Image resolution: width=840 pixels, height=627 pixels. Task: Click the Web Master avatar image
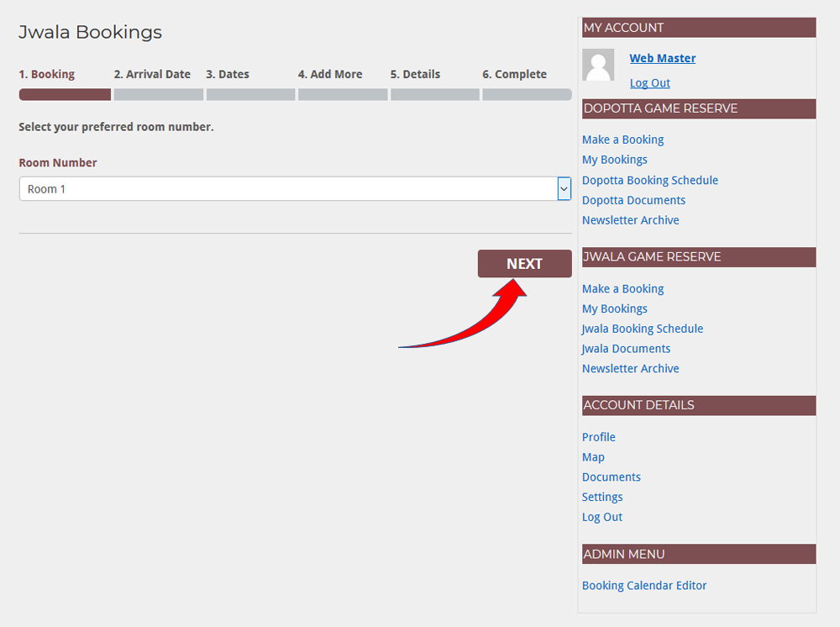(x=598, y=65)
